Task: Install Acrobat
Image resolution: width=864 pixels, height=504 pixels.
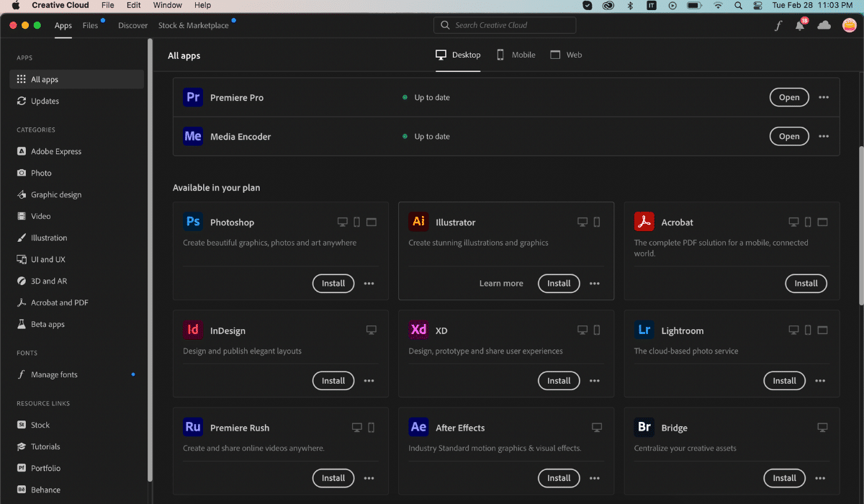Action: click(806, 283)
